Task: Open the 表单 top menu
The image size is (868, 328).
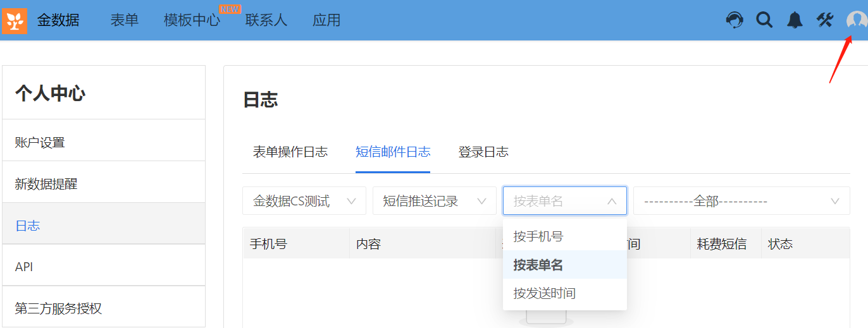Action: pyautogui.click(x=125, y=20)
